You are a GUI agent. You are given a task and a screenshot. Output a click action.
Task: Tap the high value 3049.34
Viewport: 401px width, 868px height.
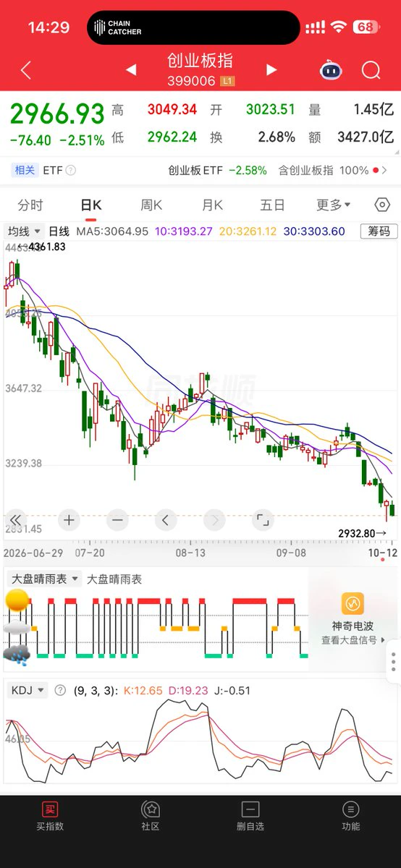tap(172, 110)
